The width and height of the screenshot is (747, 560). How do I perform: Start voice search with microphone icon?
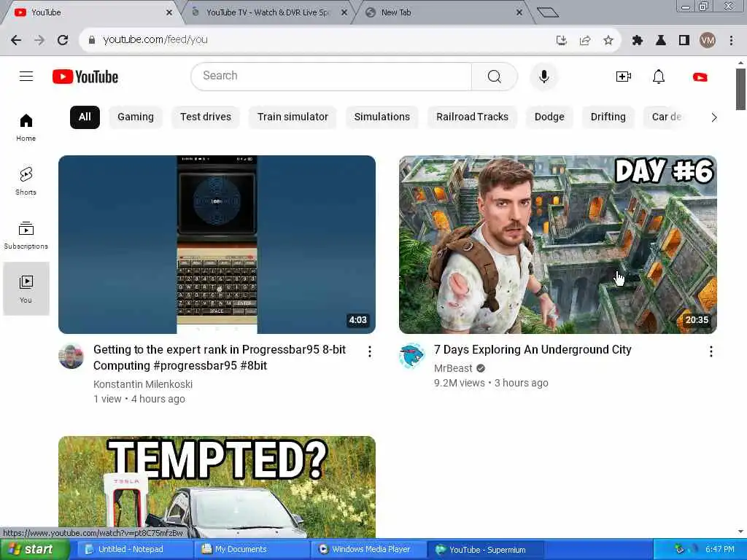[543, 76]
